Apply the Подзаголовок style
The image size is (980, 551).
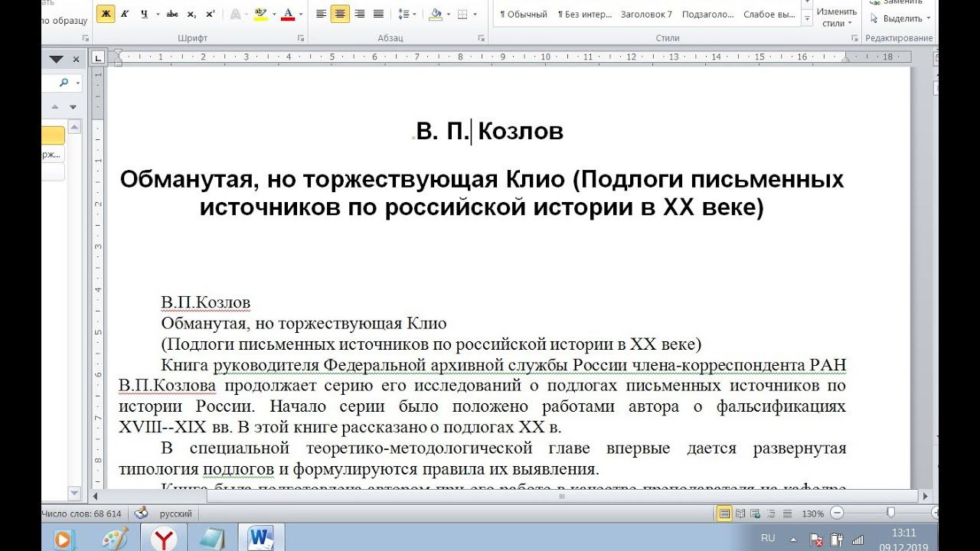(x=707, y=15)
